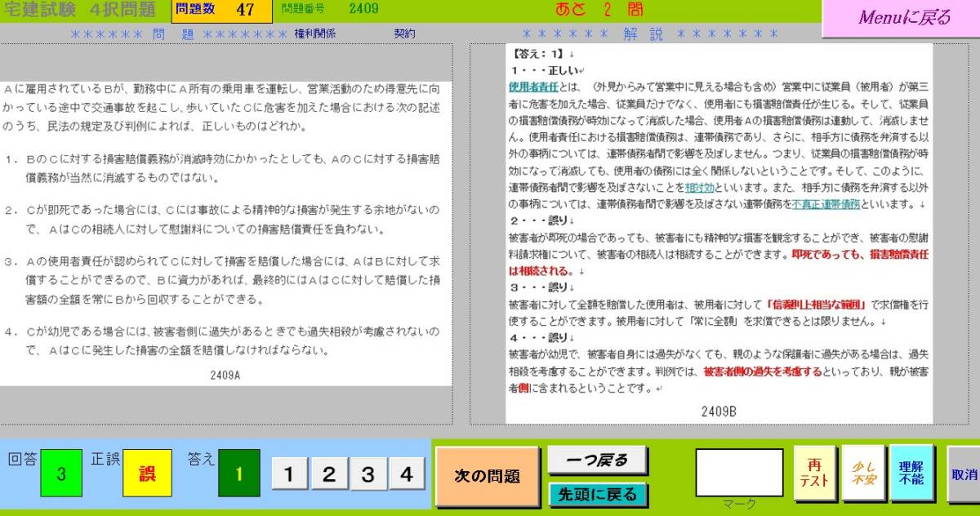Select answer choice 2 button
This screenshot has width=980, height=516.
(x=328, y=474)
